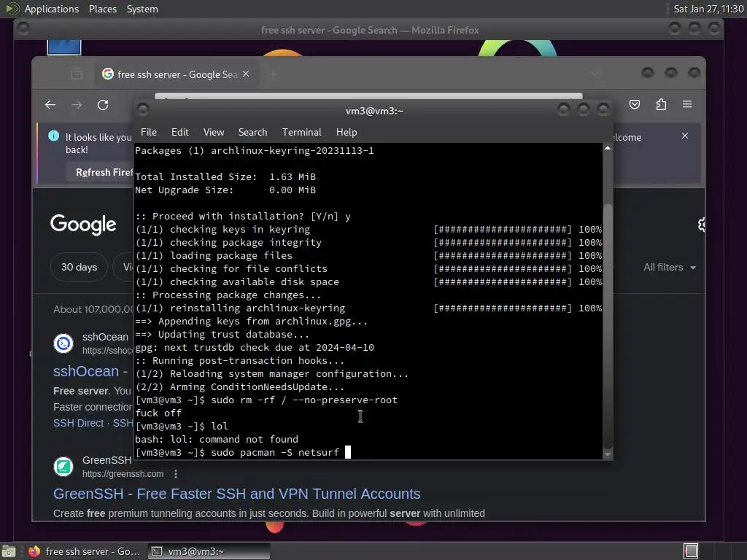This screenshot has height=560, width=747.
Task: Click the greenssh.com URL text
Action: pyautogui.click(x=123, y=474)
